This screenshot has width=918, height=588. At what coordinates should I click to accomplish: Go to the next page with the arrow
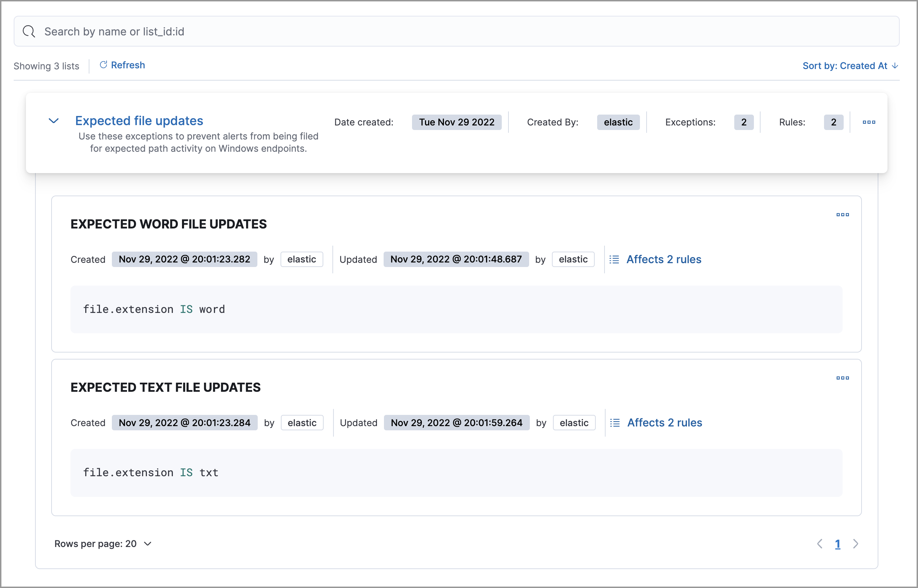856,544
